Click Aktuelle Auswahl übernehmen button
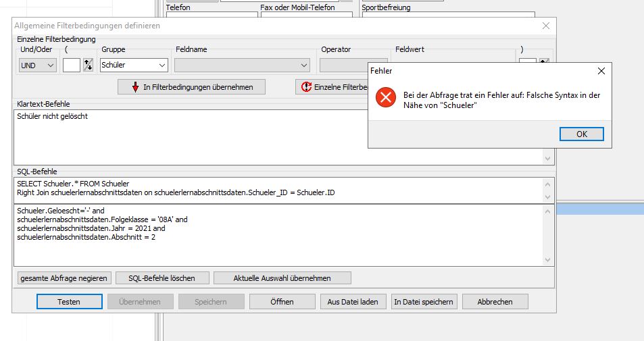Viewport: 644px width, 341px height. point(282,278)
